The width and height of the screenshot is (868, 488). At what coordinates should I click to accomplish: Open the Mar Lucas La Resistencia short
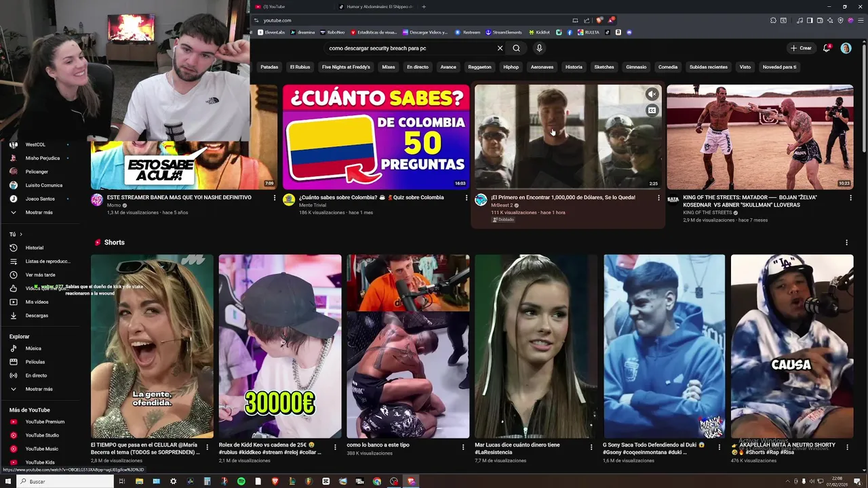click(536, 346)
